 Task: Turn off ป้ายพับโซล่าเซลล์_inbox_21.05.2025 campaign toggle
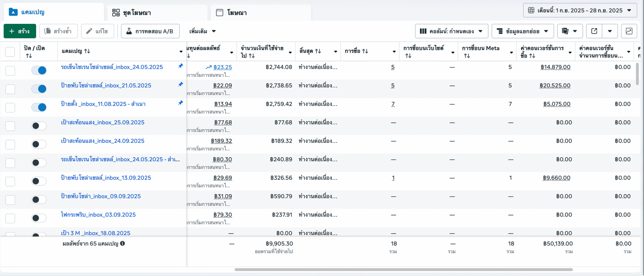(39, 89)
